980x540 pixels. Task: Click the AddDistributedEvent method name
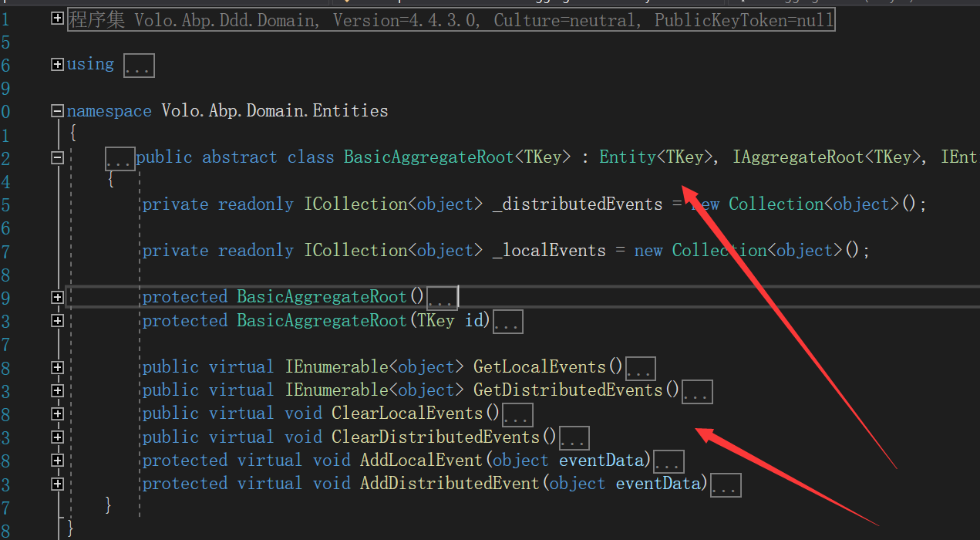[450, 484]
